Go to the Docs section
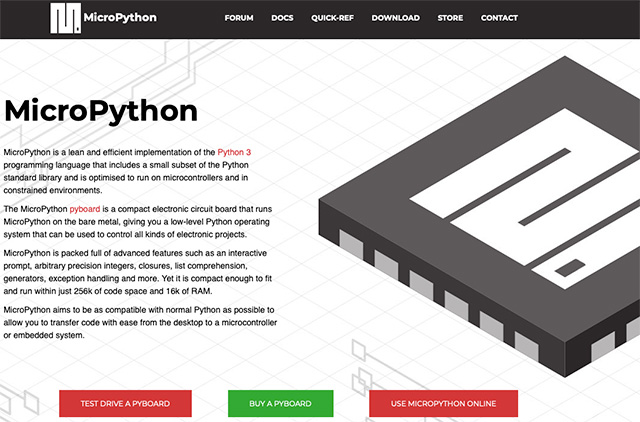 tap(282, 18)
